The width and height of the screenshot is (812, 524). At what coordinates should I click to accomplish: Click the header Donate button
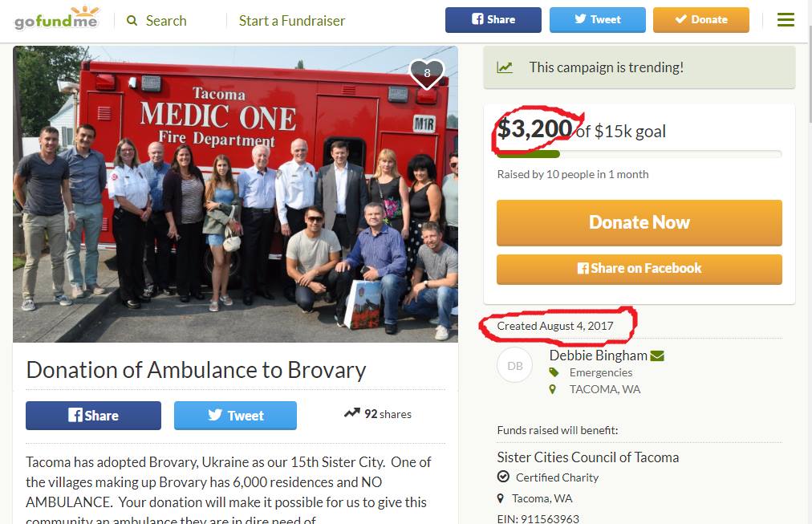tap(701, 20)
